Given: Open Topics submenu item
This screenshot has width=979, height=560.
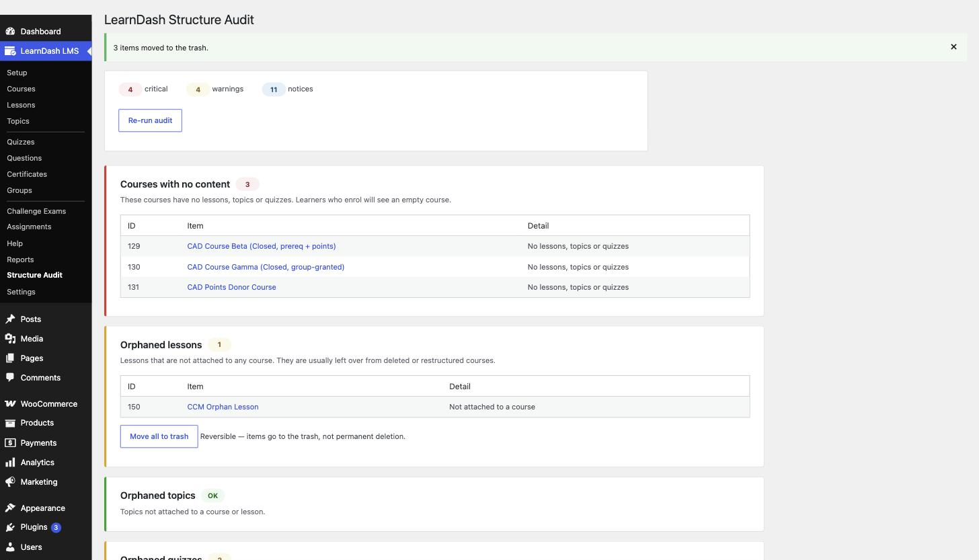Looking at the screenshot, I should (x=18, y=121).
